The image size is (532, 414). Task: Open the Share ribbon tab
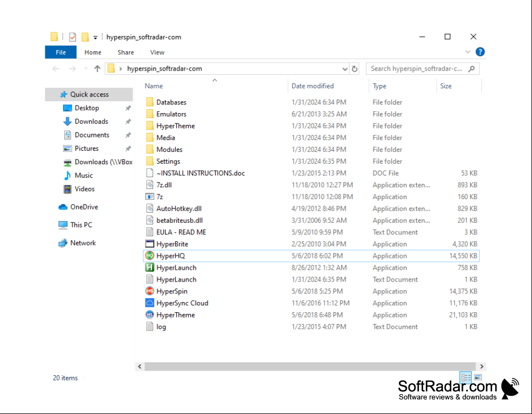(x=126, y=52)
